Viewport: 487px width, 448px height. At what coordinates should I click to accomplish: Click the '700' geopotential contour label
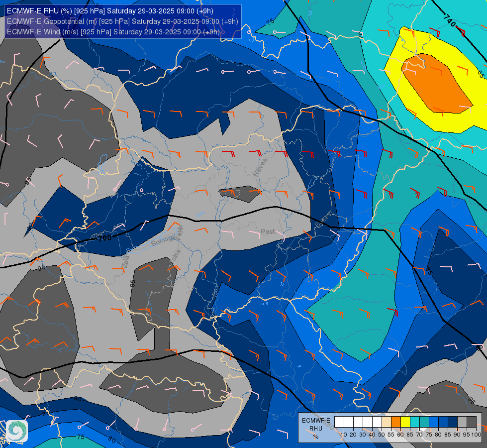[104, 238]
